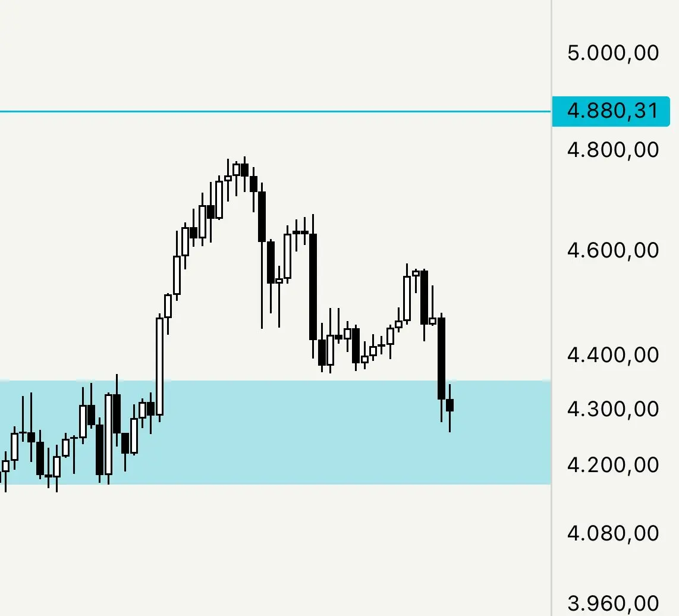Click the 4.800,00 price axis label
Screen dimensions: 679x616
(x=613, y=150)
